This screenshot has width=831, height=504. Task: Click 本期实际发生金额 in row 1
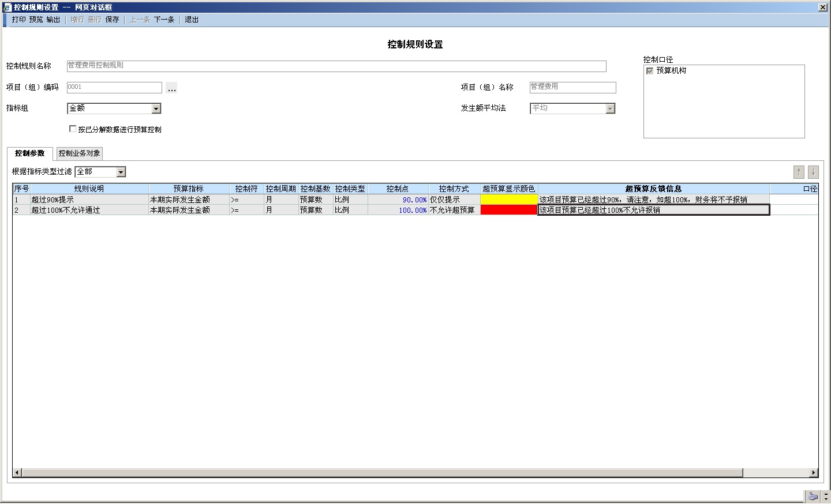pos(189,200)
